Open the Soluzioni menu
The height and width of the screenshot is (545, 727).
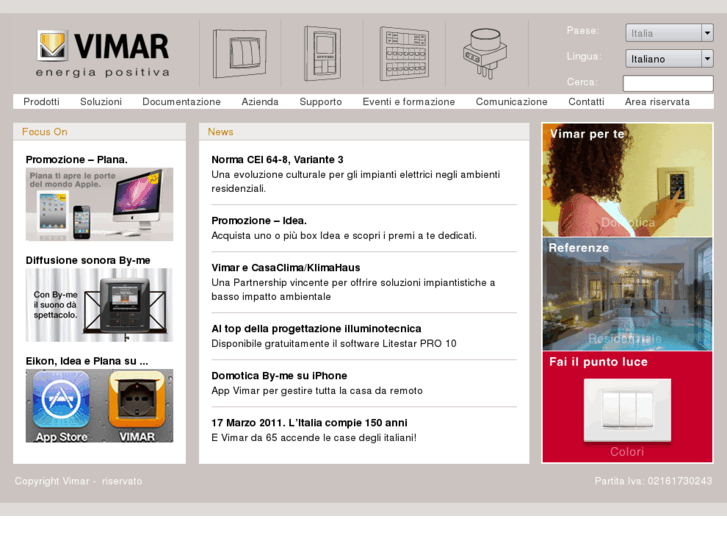pos(101,102)
